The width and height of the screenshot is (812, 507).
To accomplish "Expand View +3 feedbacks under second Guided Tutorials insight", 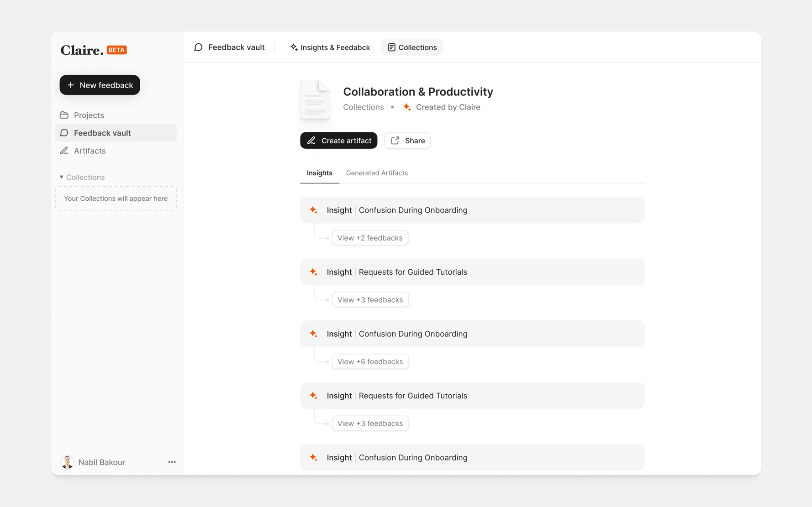I will 370,423.
